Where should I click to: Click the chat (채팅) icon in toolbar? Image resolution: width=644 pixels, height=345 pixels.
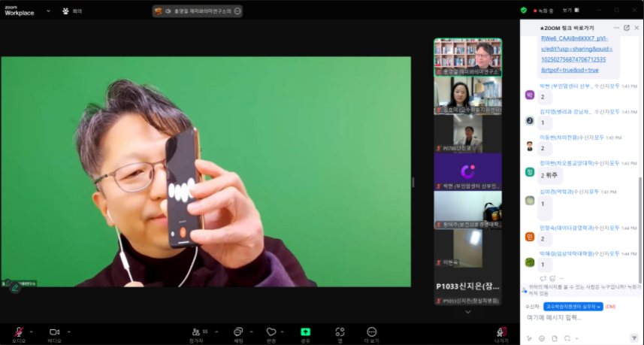click(237, 331)
